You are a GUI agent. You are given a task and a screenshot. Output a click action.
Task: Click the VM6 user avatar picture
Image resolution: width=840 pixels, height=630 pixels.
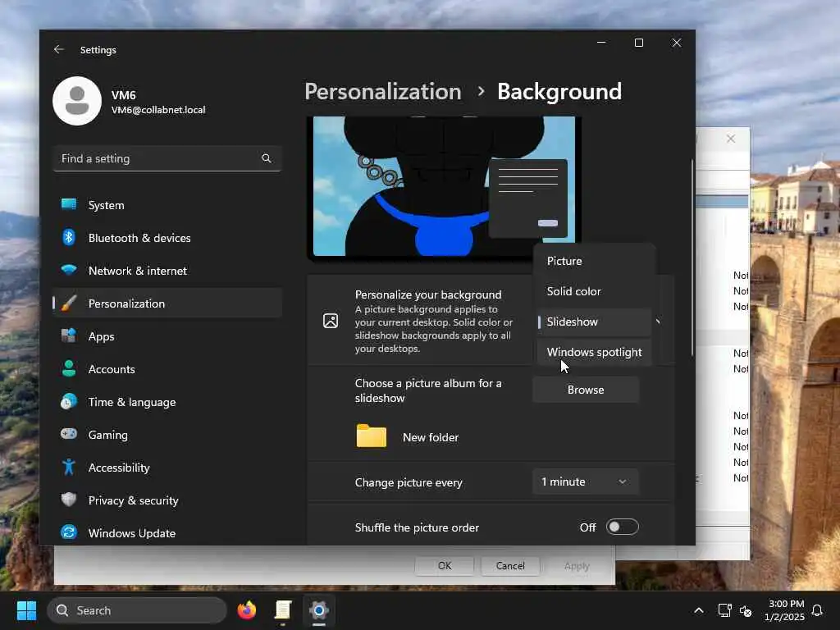tap(77, 101)
